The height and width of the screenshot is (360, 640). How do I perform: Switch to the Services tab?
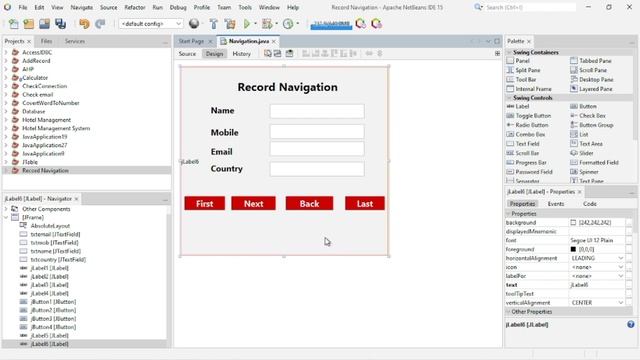click(x=75, y=41)
